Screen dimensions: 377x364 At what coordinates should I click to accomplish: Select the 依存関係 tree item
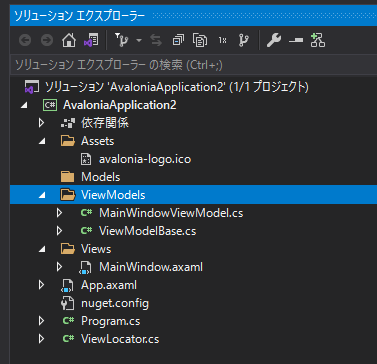(105, 123)
